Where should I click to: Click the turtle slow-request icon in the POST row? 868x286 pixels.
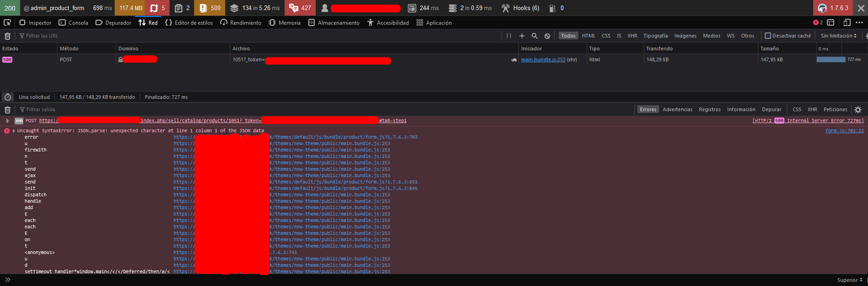click(x=513, y=60)
